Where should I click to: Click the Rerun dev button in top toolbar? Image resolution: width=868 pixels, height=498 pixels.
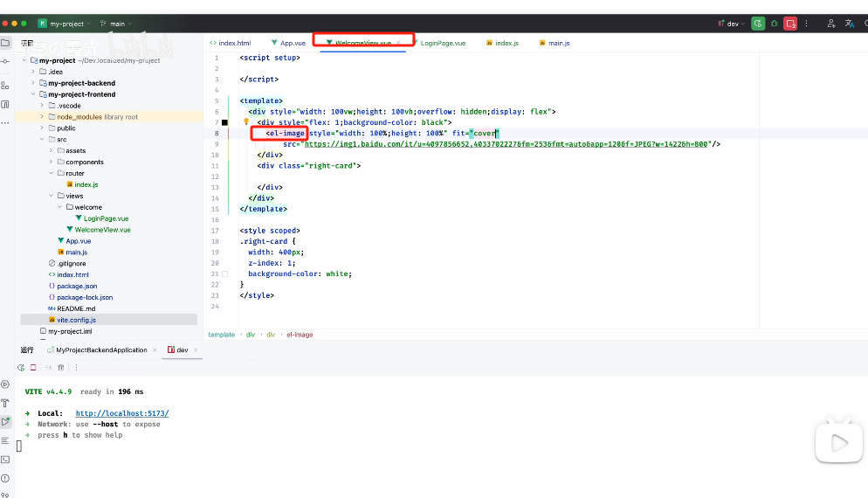(758, 24)
